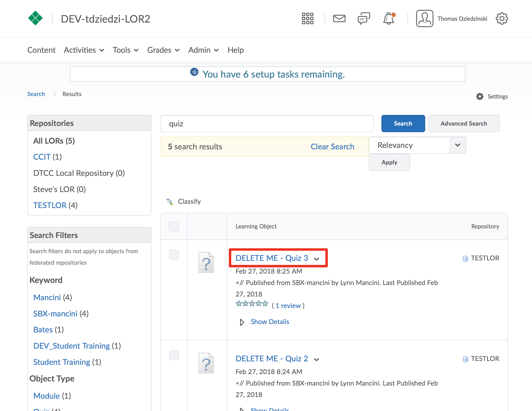532x411 pixels.
Task: Click the Clear Search link
Action: coord(332,147)
